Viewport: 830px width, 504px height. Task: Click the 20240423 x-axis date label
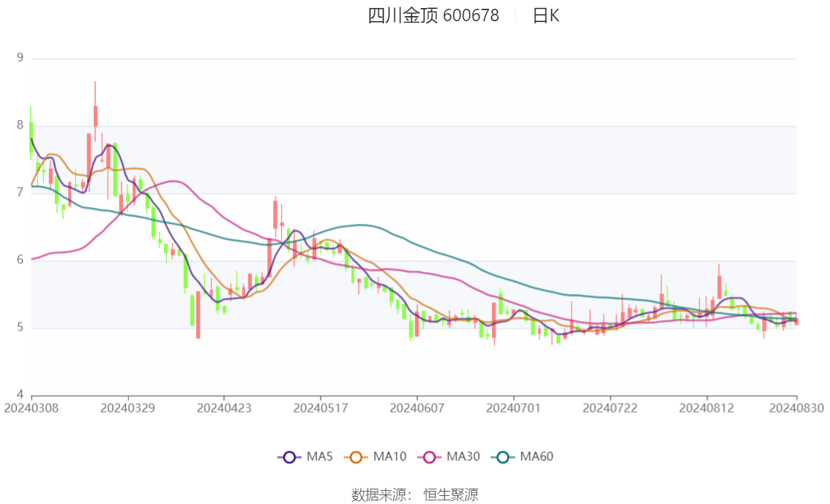(224, 408)
